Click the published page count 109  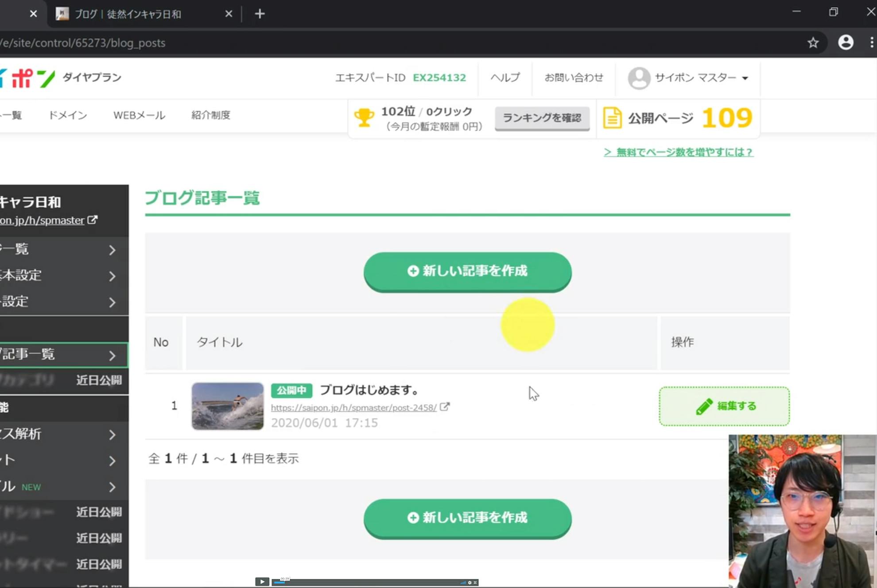(x=727, y=118)
